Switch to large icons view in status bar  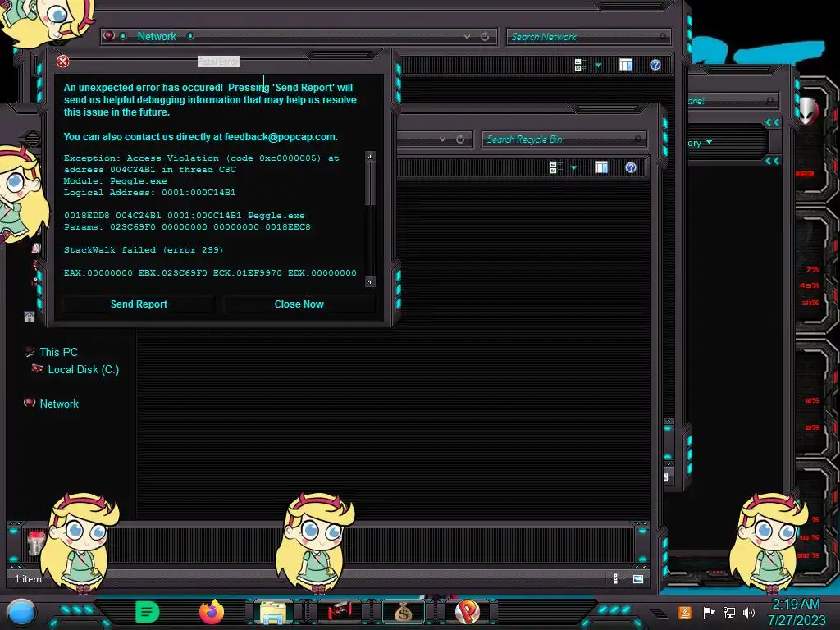pyautogui.click(x=638, y=578)
